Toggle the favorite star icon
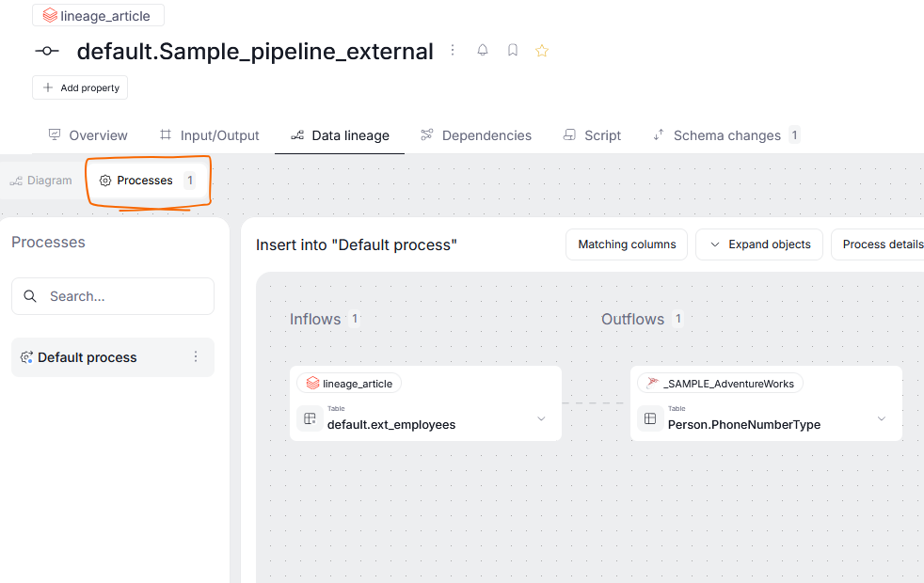924x583 pixels. point(542,51)
